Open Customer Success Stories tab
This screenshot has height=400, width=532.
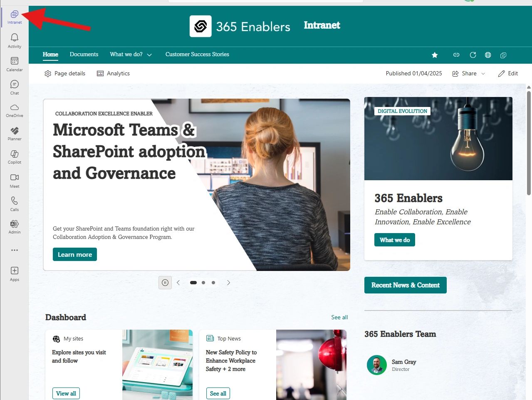point(197,55)
